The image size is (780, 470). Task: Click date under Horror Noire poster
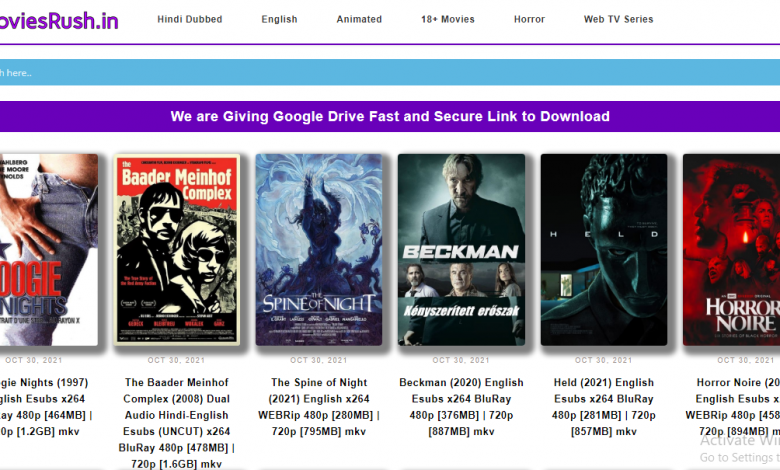[x=746, y=360]
